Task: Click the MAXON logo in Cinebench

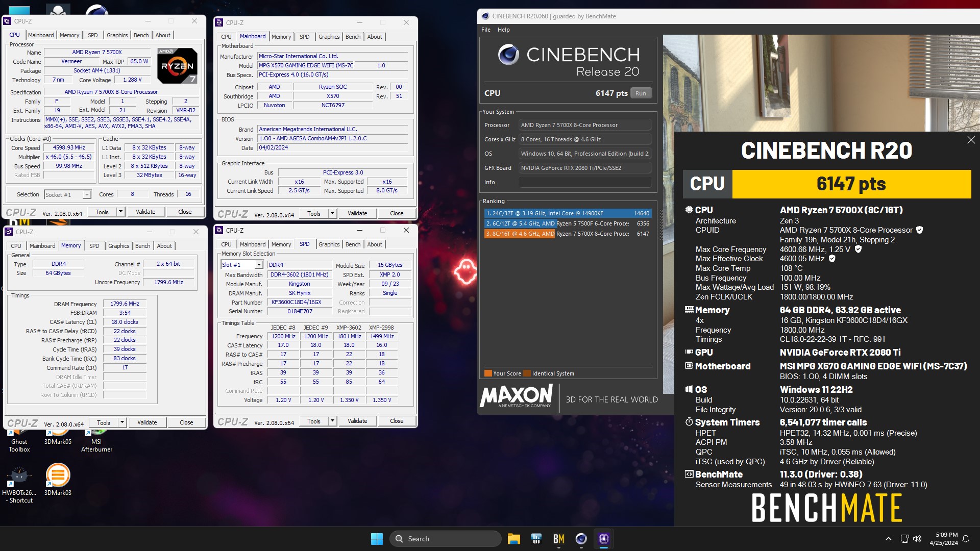Action: (516, 396)
